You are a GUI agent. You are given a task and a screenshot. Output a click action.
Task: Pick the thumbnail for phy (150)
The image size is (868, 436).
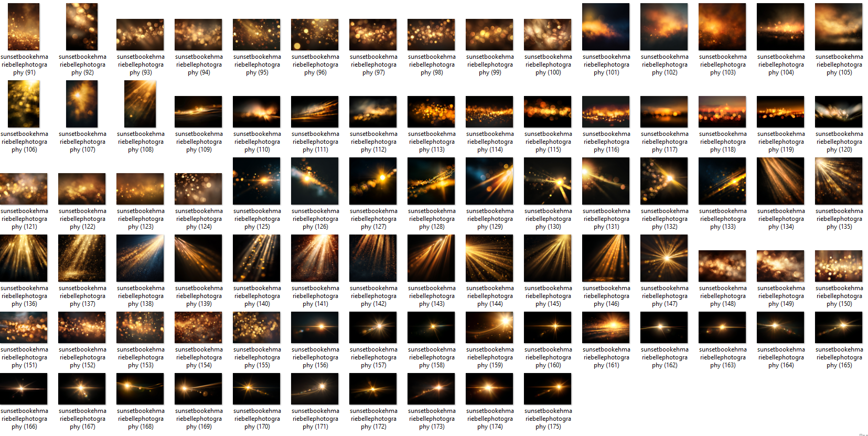(839, 266)
